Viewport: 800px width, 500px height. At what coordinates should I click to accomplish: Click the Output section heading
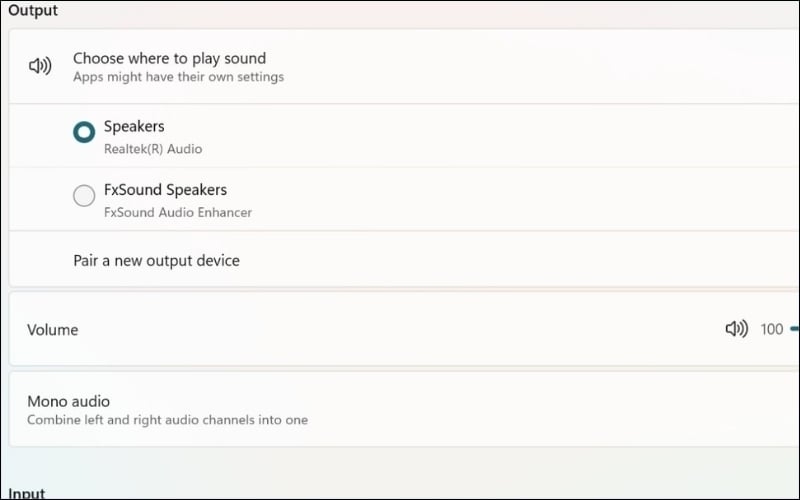(33, 10)
